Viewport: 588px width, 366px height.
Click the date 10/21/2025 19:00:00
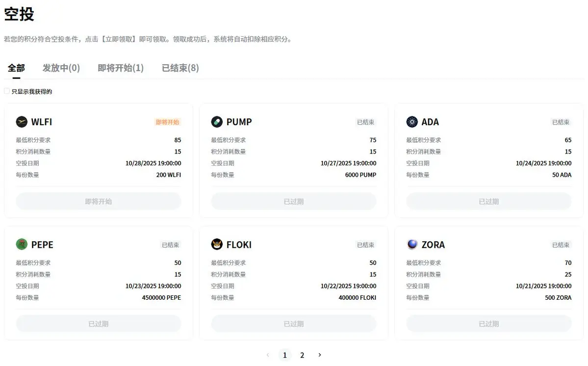coord(544,286)
